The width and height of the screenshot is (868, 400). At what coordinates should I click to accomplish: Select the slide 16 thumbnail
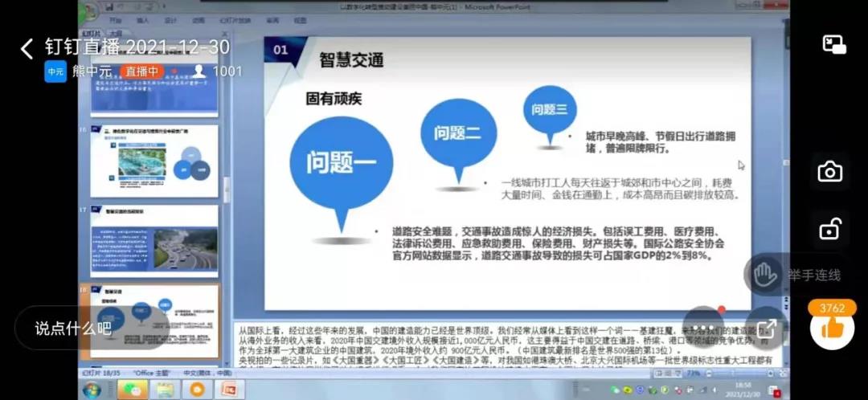point(154,161)
